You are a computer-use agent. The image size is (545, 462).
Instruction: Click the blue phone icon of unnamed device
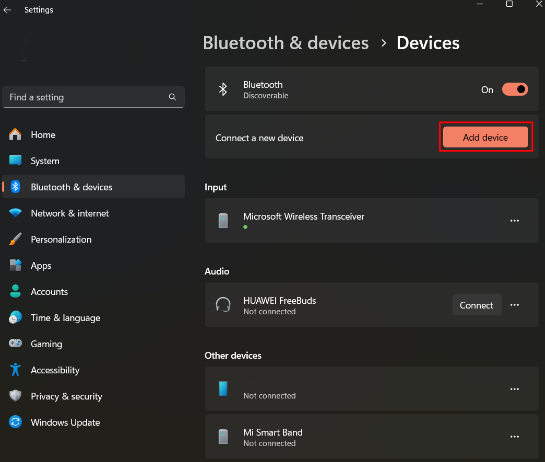click(223, 389)
